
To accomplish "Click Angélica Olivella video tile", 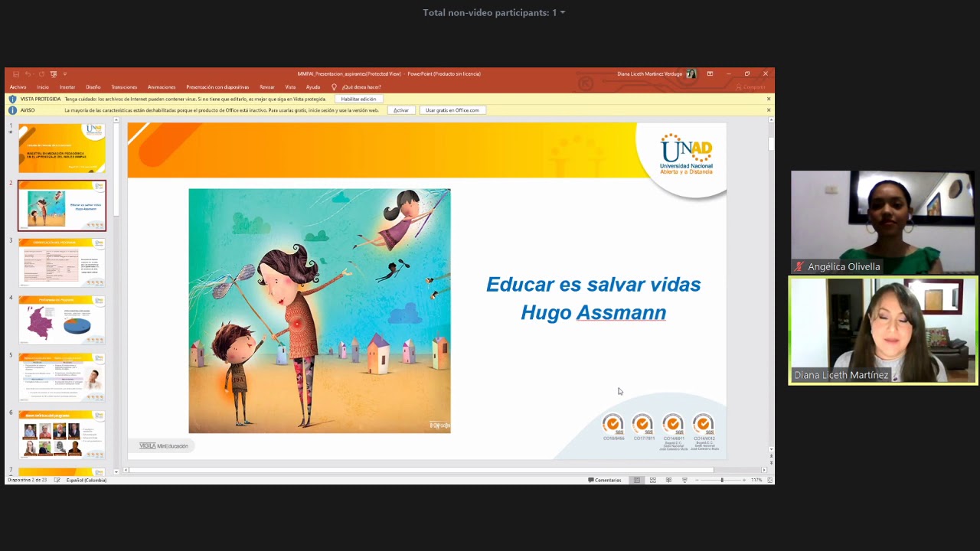I will pos(882,222).
